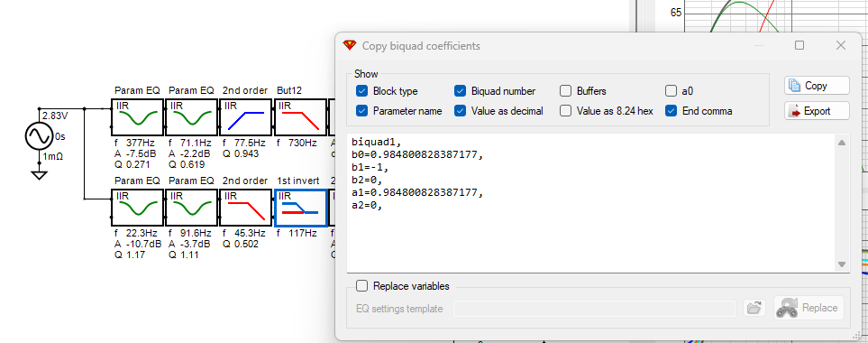Click the A -3.7dB parameter value
Viewport: 868px width, 343px height.
pyautogui.click(x=189, y=245)
